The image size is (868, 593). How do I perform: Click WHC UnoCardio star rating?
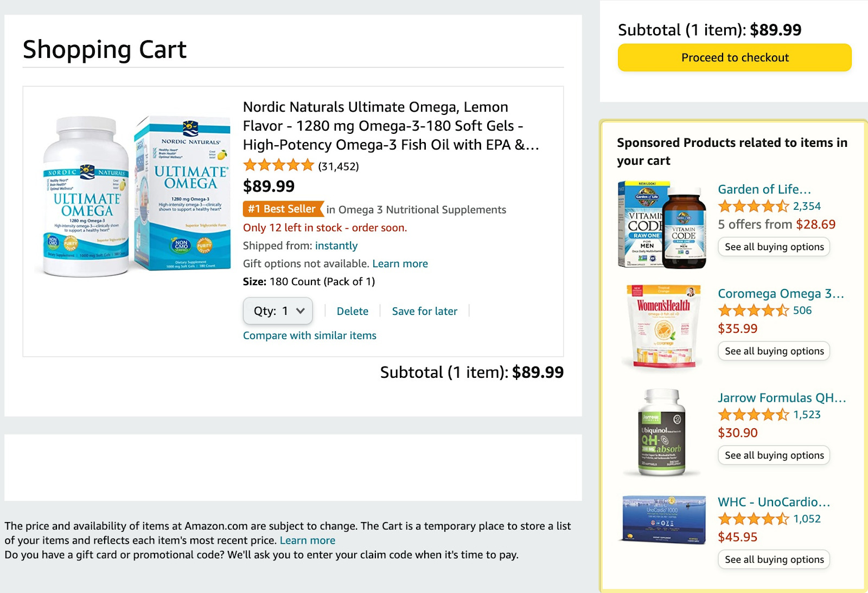click(x=754, y=519)
